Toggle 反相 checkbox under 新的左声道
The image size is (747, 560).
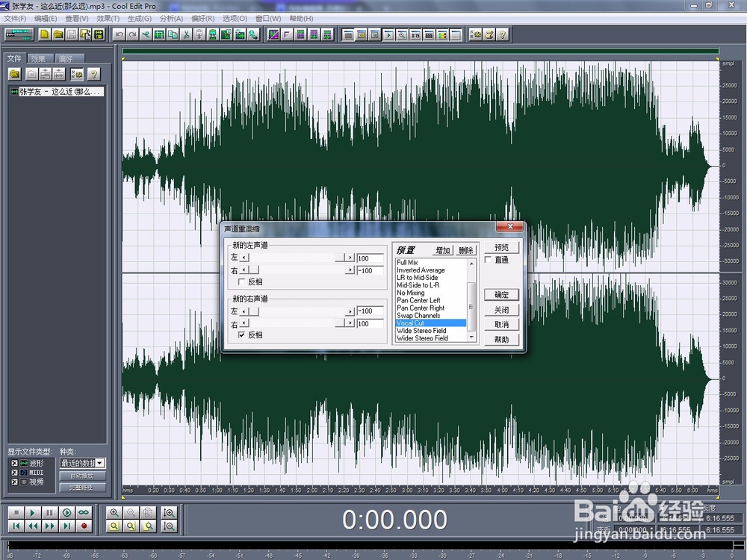point(241,282)
